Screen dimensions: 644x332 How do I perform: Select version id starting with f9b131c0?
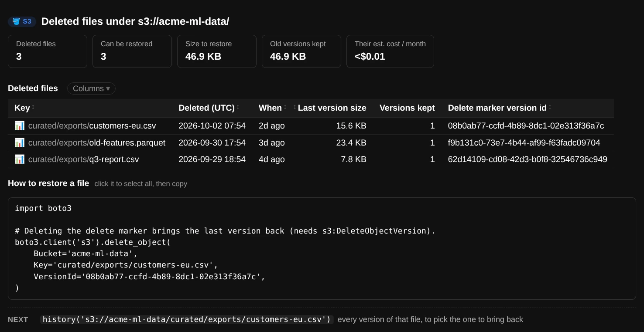click(524, 143)
